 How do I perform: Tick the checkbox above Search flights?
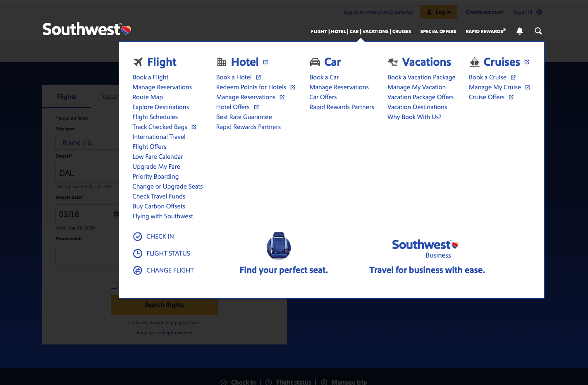tap(114, 285)
